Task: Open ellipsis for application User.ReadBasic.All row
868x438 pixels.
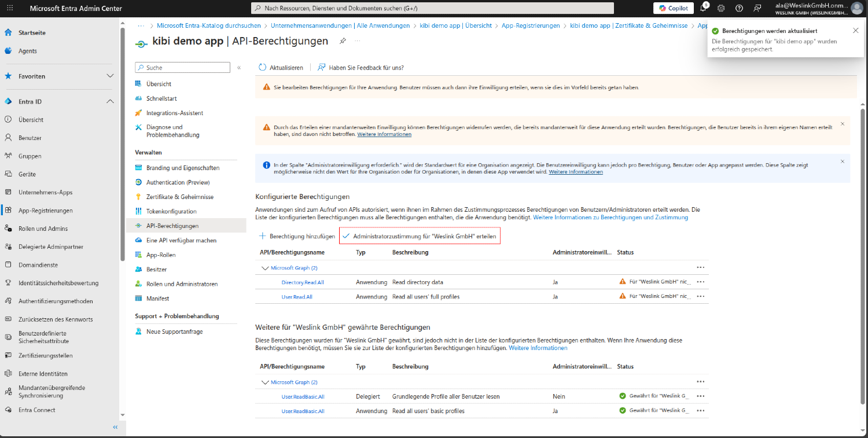Action: pos(700,411)
